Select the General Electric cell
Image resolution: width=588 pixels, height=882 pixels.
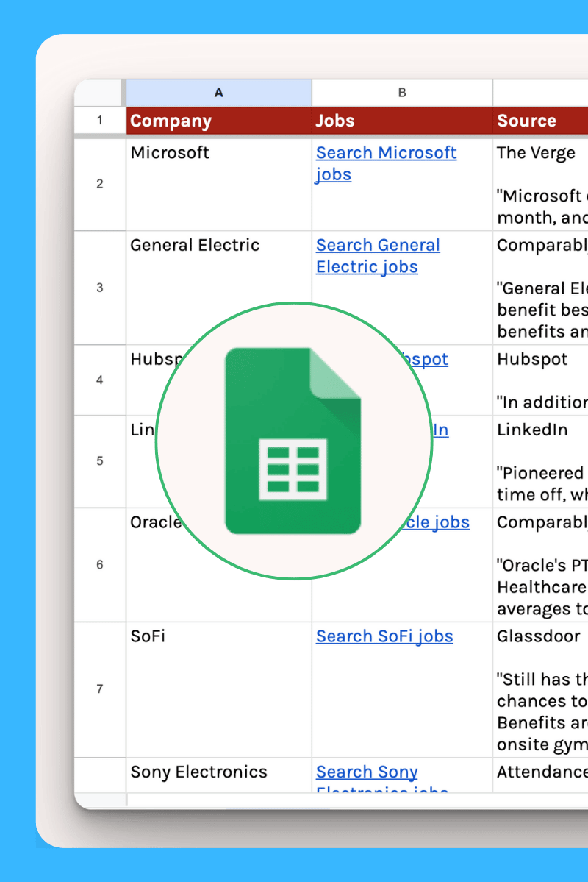(219, 288)
